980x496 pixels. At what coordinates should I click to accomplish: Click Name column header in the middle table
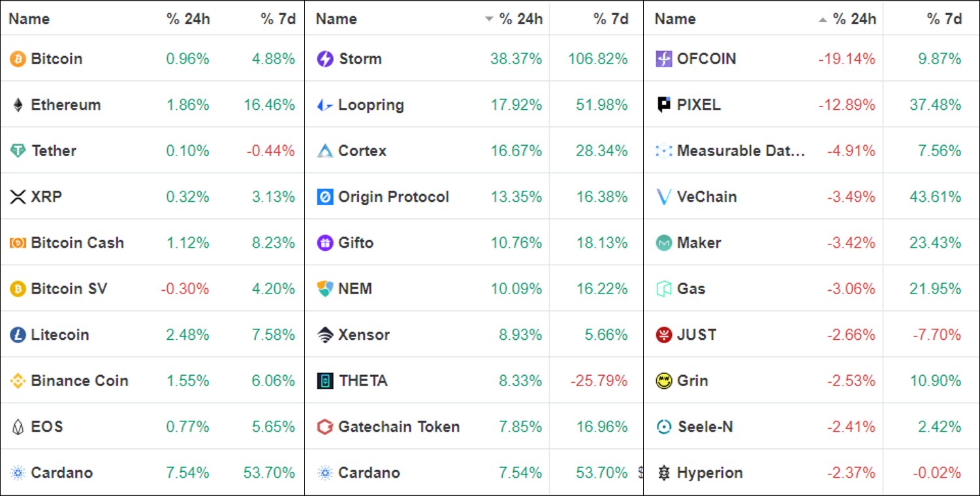336,19
